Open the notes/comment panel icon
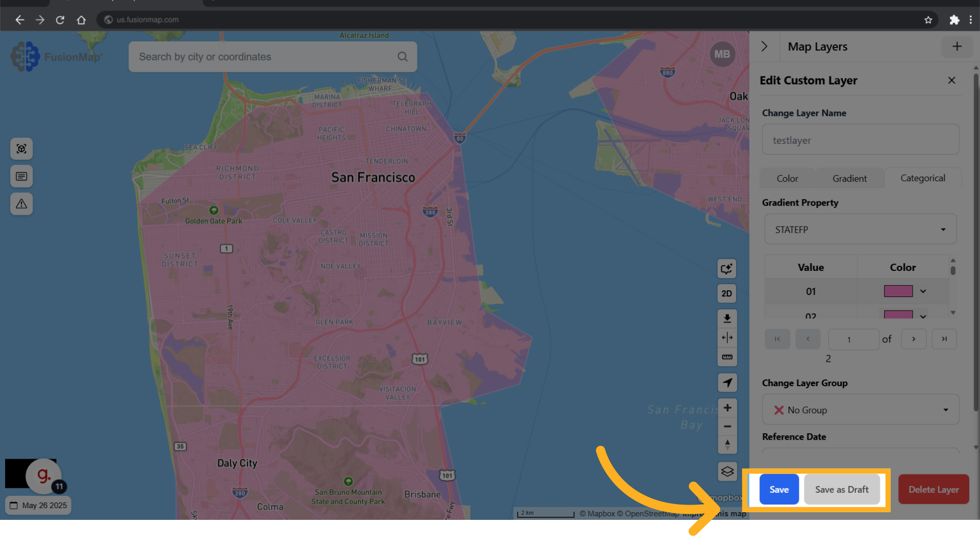Image resolution: width=980 pixels, height=551 pixels. click(21, 177)
